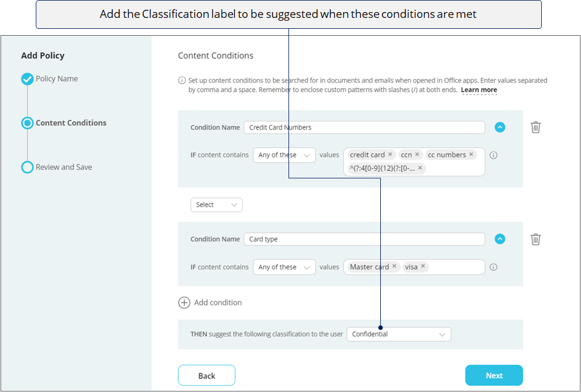This screenshot has width=581, height=392.
Task: Open 'Any of these' dropdown for Credit Card Numbers
Action: click(x=284, y=155)
